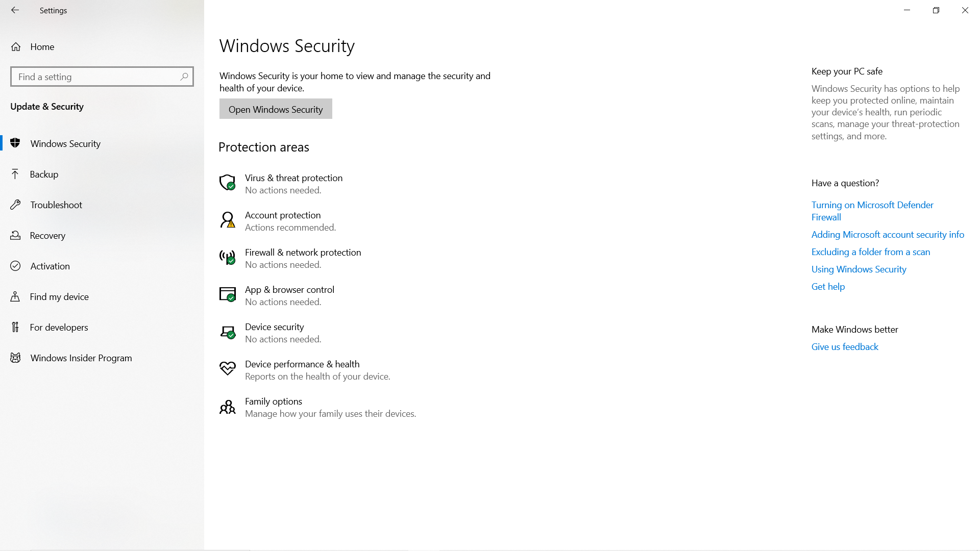The height and width of the screenshot is (551, 980).
Task: Click the Account protection person icon
Action: point(227,219)
